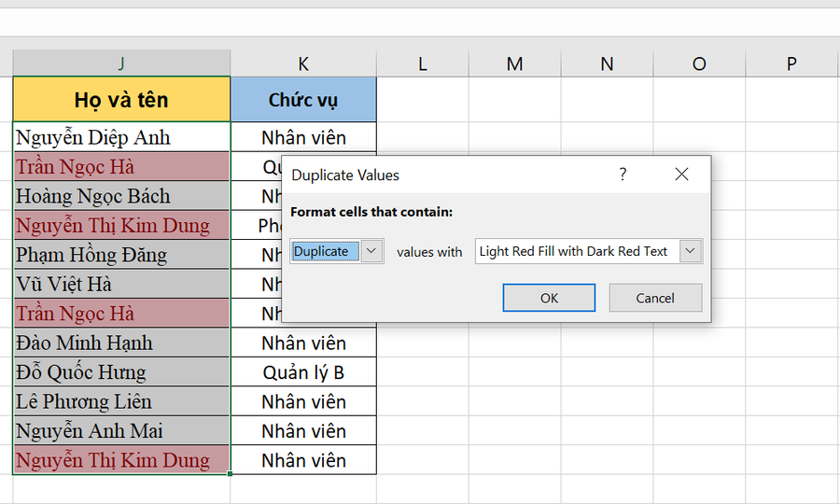Click the Quản lý B cell

click(x=303, y=372)
